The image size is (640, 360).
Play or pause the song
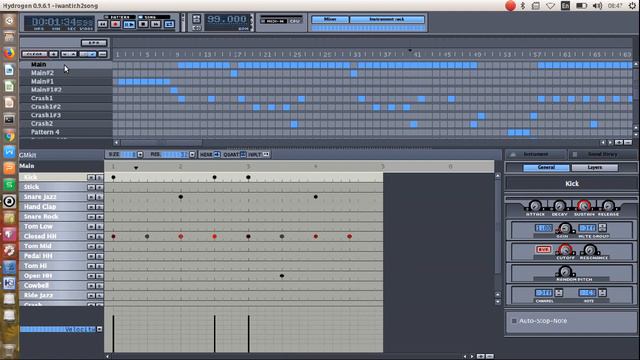129,24
